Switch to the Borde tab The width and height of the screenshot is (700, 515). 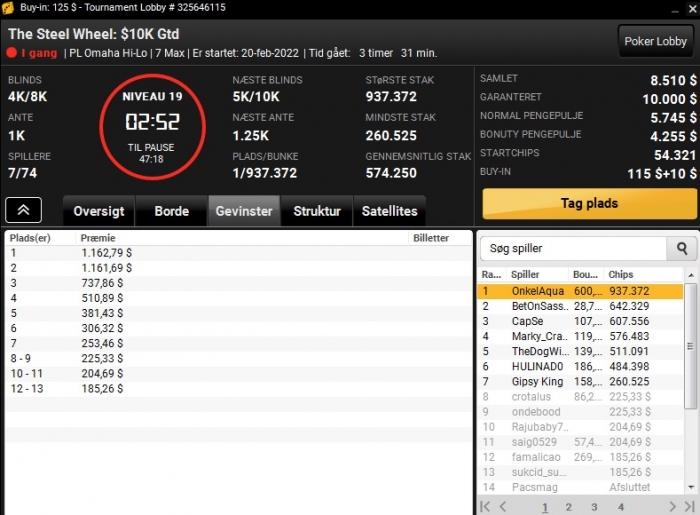[x=171, y=211]
